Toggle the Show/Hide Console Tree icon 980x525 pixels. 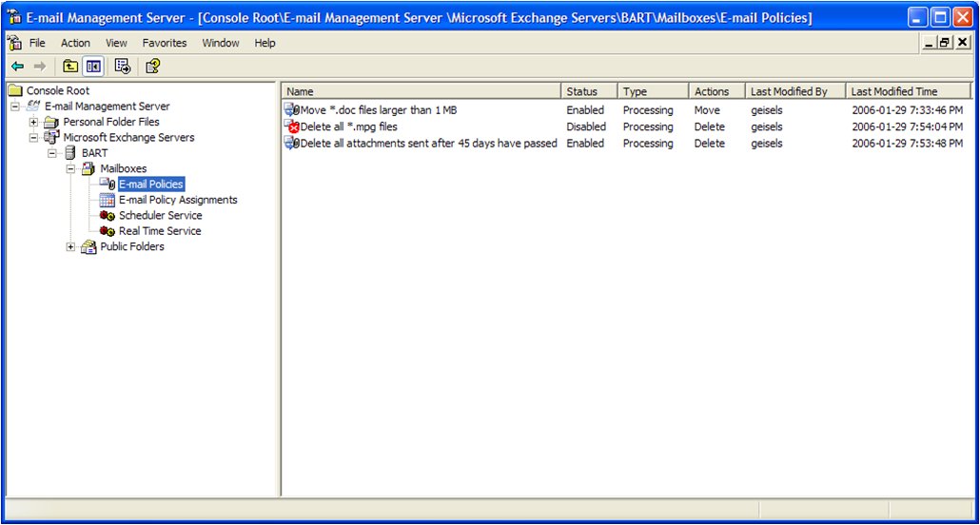93,67
